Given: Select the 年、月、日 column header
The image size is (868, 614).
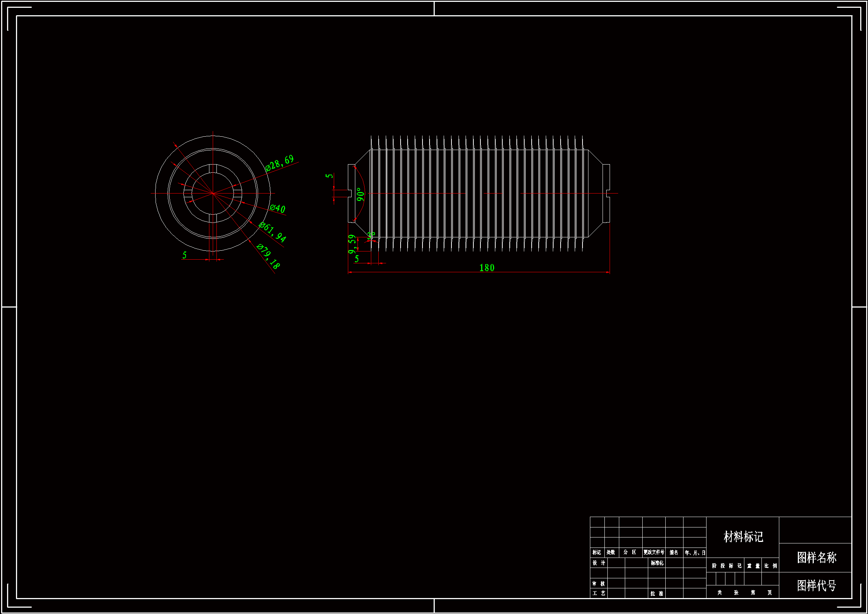Looking at the screenshot, I should (695, 553).
